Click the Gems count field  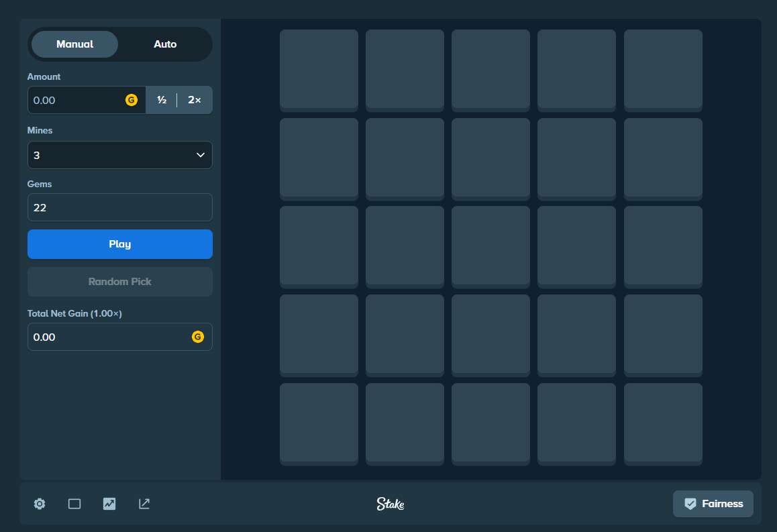(x=120, y=207)
